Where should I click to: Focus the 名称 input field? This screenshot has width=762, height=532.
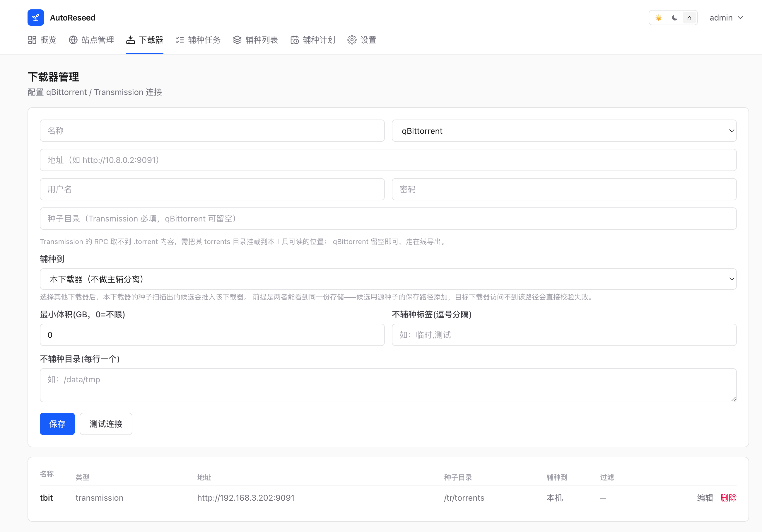212,131
